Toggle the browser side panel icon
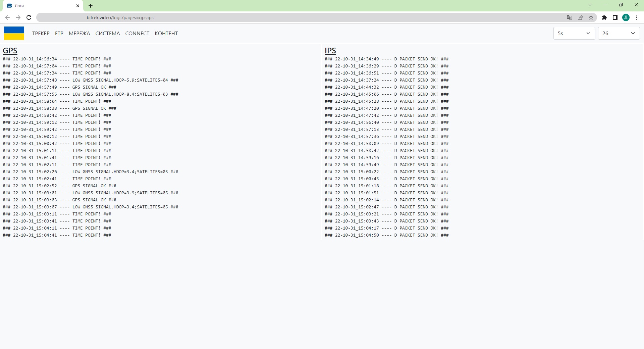The image size is (644, 349). pos(615,17)
